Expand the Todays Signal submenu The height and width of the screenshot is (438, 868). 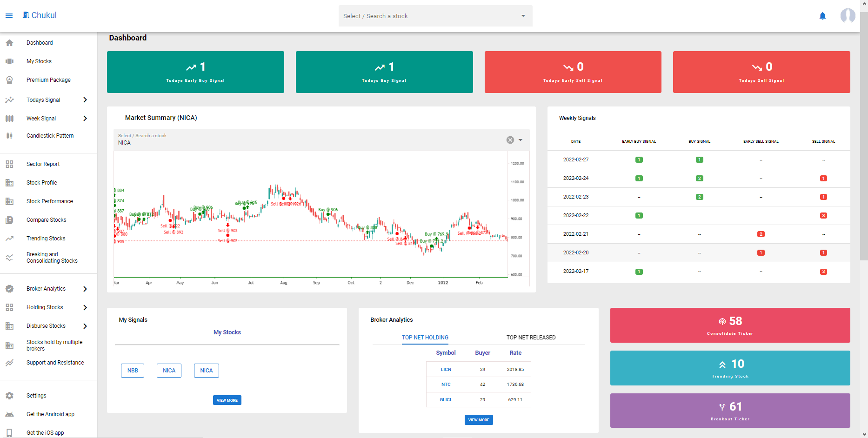click(85, 100)
